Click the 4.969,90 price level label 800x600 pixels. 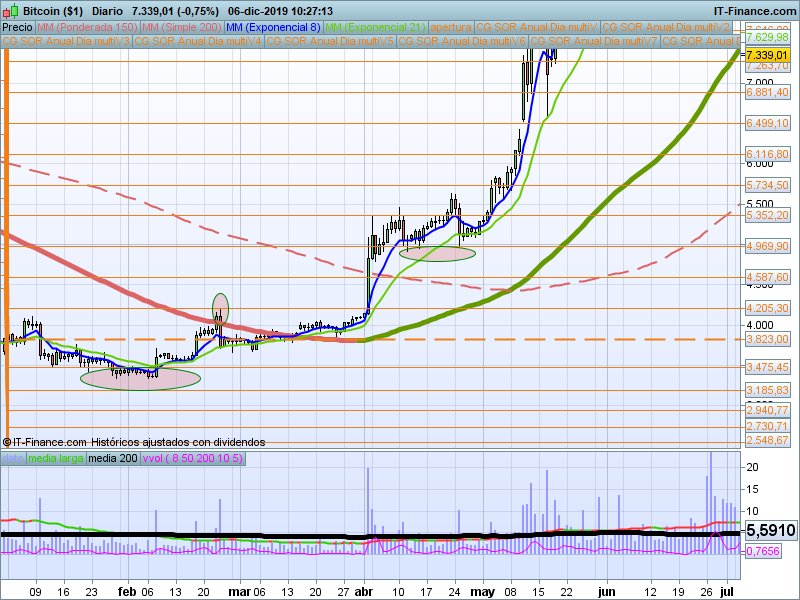(x=768, y=246)
